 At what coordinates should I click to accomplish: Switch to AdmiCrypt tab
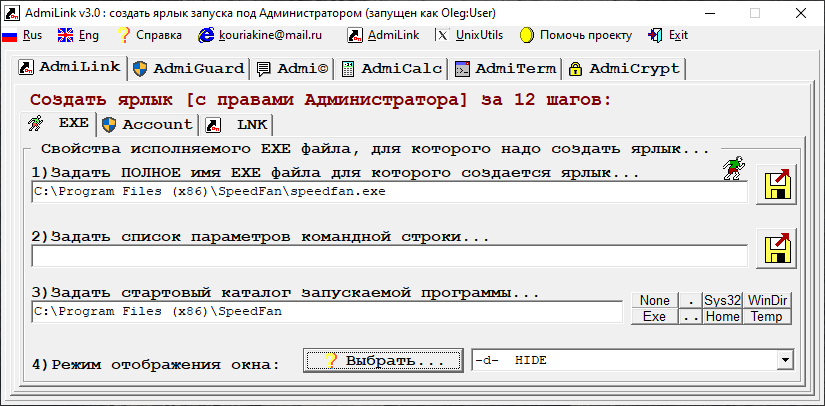[625, 69]
